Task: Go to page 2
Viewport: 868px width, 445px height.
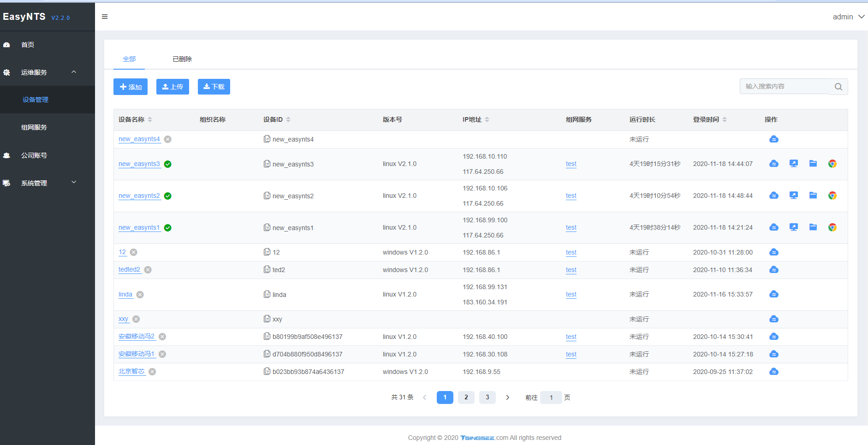Action: [466, 398]
